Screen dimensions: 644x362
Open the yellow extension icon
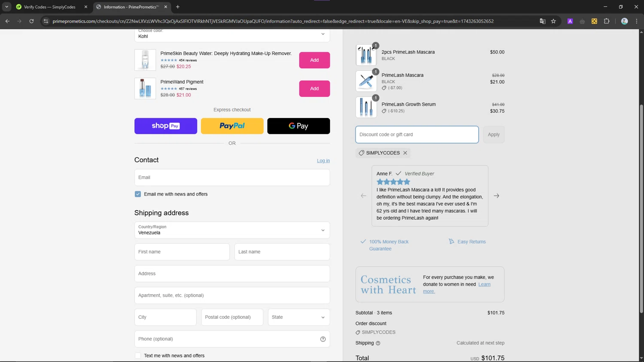pos(594,21)
